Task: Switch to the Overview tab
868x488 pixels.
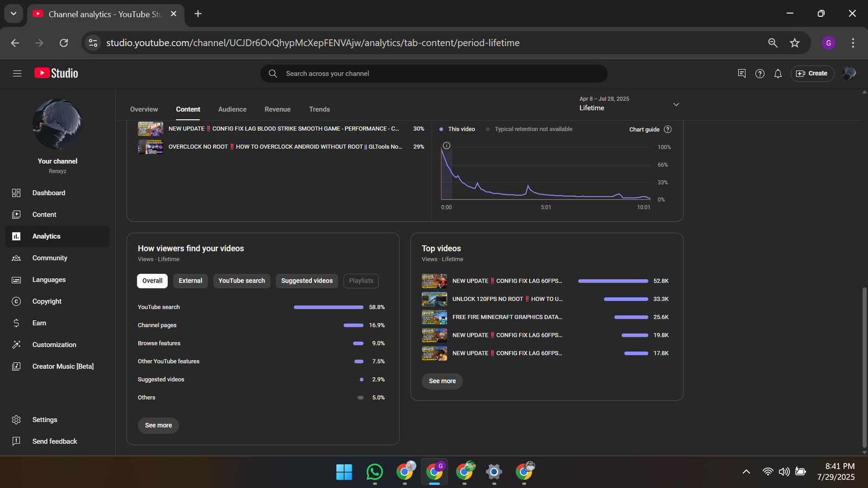Action: pyautogui.click(x=144, y=110)
